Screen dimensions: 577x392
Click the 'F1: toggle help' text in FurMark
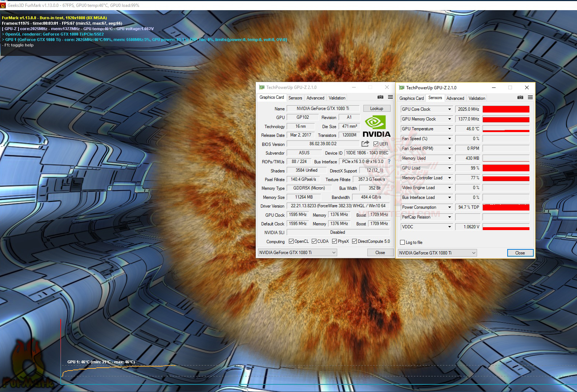point(19,45)
